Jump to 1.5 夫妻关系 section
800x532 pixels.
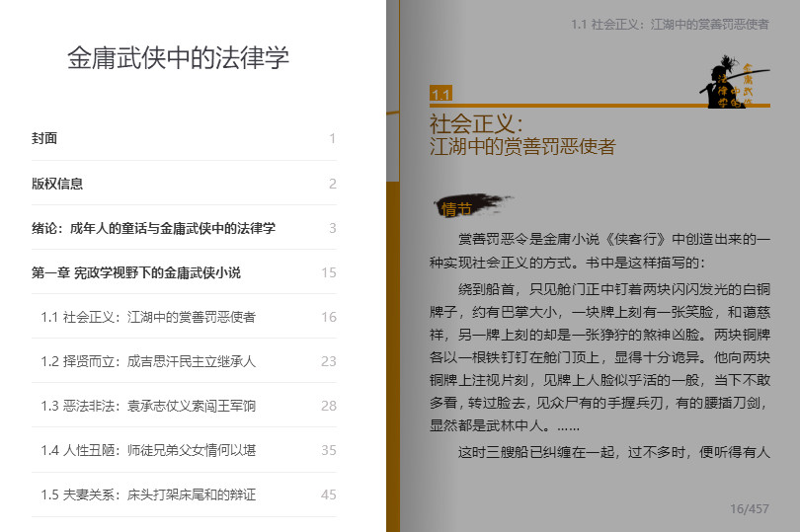[148, 494]
